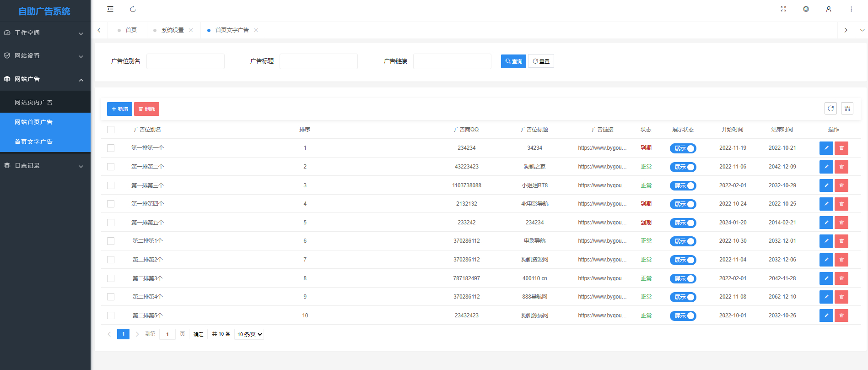This screenshot has height=370, width=868.
Task: Edit the 第一排第一个 row with pencil icon
Action: [x=826, y=148]
